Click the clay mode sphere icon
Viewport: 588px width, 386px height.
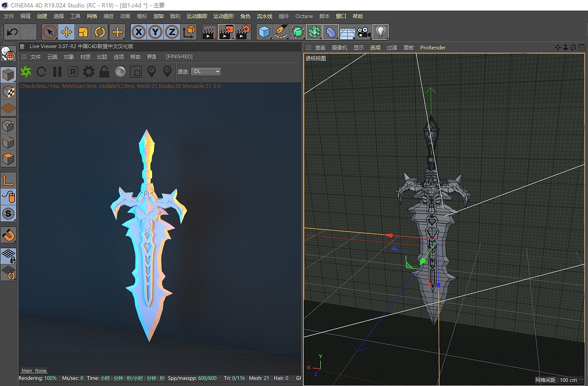coord(120,72)
